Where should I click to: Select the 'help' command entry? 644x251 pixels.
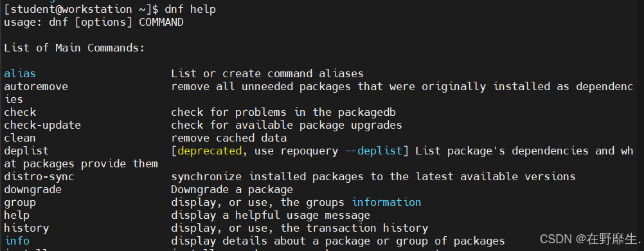coord(17,215)
